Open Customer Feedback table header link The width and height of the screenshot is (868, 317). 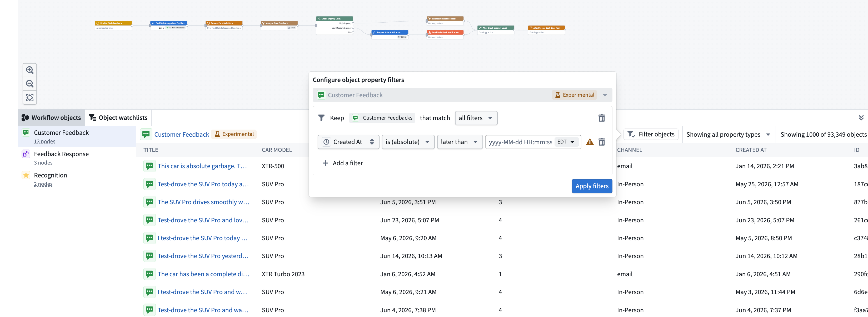pyautogui.click(x=182, y=134)
